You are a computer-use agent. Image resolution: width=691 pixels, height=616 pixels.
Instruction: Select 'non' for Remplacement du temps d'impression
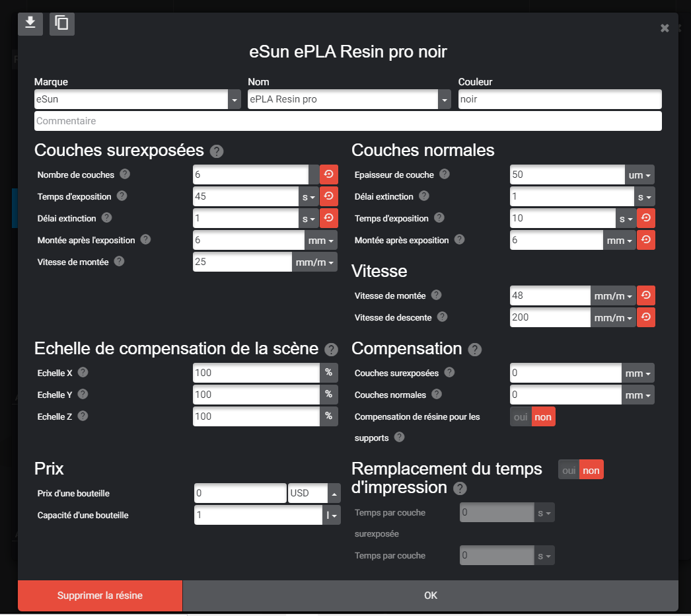591,470
